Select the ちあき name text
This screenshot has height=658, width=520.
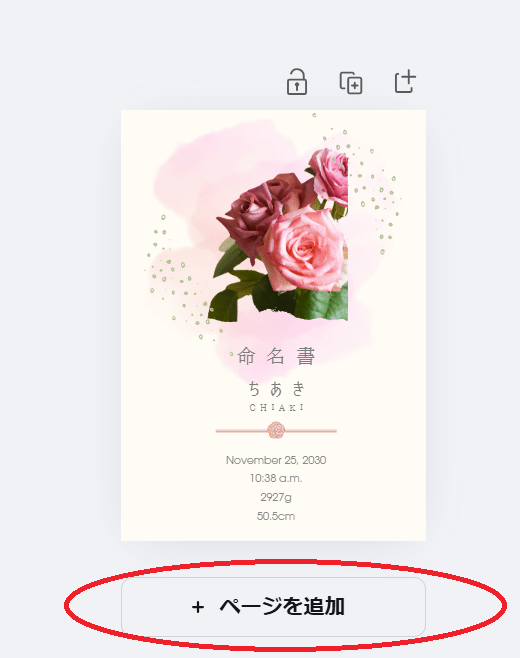(x=276, y=389)
